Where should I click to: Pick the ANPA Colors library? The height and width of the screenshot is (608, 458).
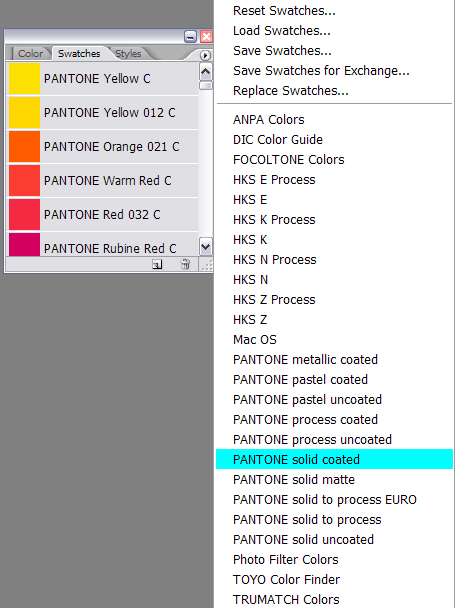tap(269, 120)
